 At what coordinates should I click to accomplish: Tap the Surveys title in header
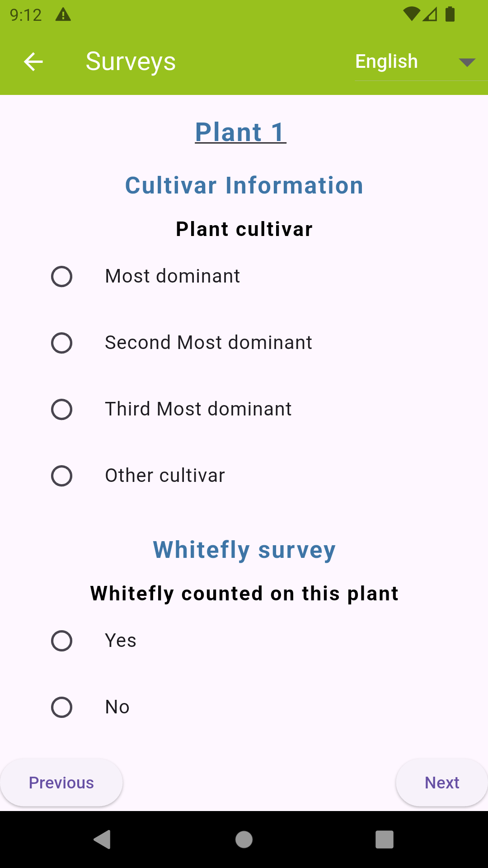(x=131, y=61)
